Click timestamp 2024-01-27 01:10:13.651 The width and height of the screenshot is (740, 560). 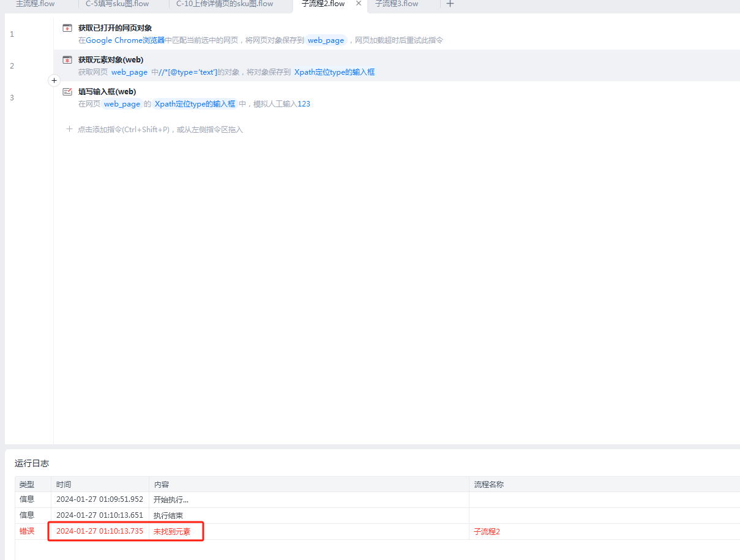click(100, 515)
